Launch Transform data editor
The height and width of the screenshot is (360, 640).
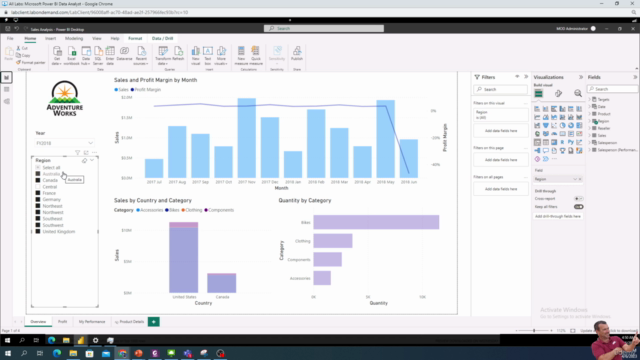point(163,56)
